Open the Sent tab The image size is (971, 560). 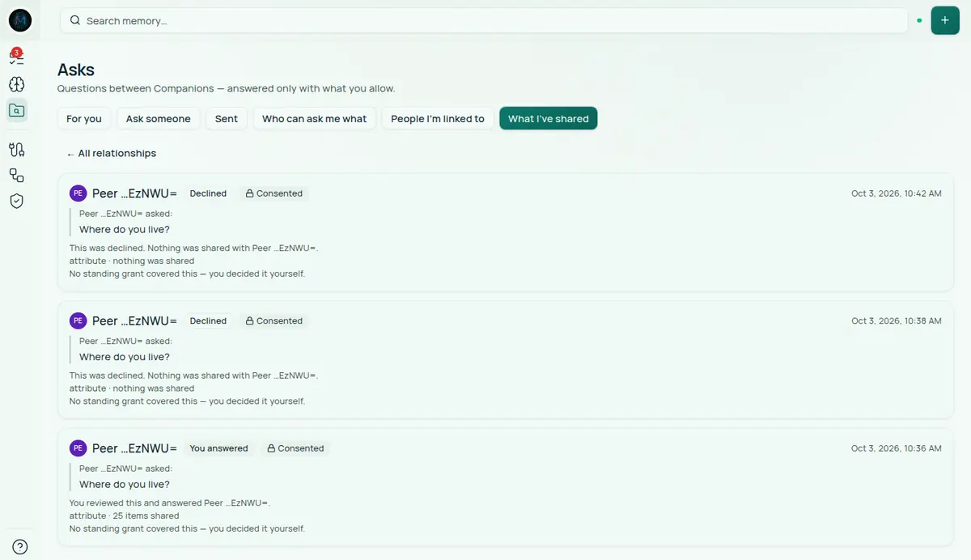point(227,118)
